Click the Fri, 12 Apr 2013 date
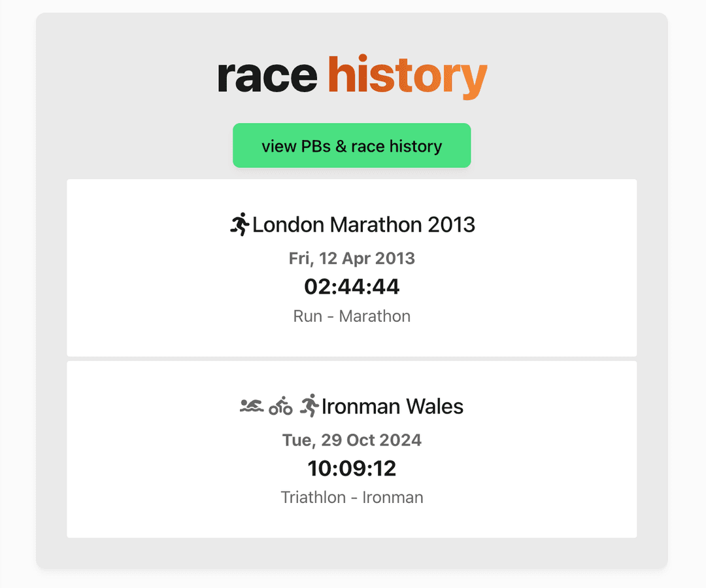706x588 pixels. click(x=352, y=258)
